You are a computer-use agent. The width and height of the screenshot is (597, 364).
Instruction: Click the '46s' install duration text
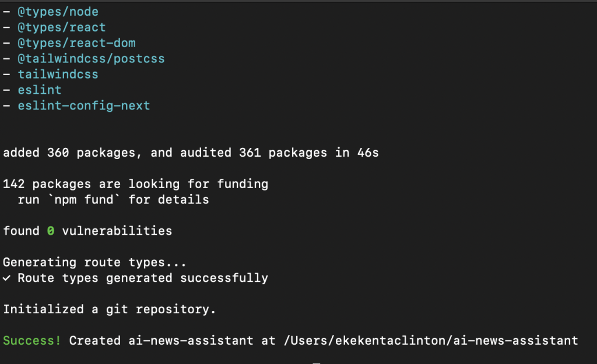(x=367, y=153)
